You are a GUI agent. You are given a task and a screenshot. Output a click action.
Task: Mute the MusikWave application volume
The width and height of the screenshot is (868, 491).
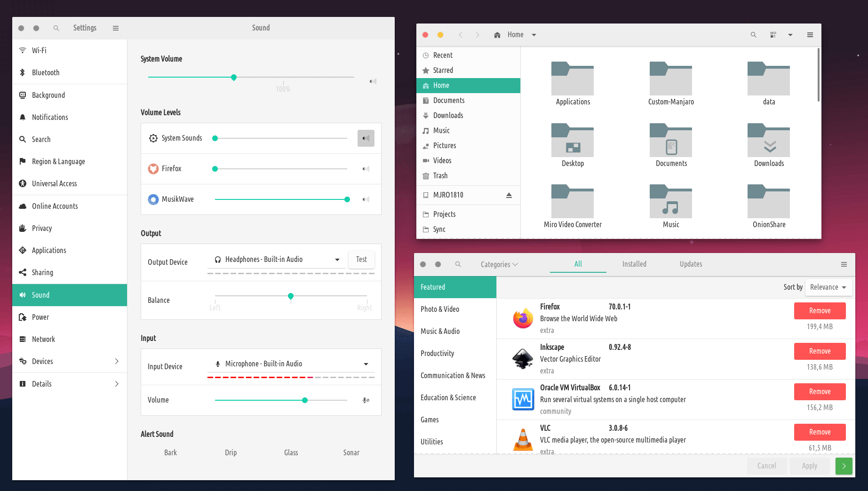pos(366,199)
